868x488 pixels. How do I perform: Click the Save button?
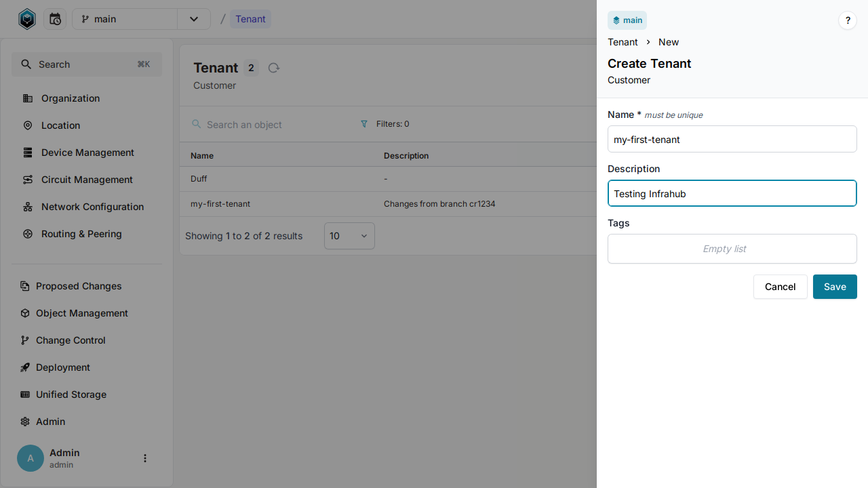[834, 287]
